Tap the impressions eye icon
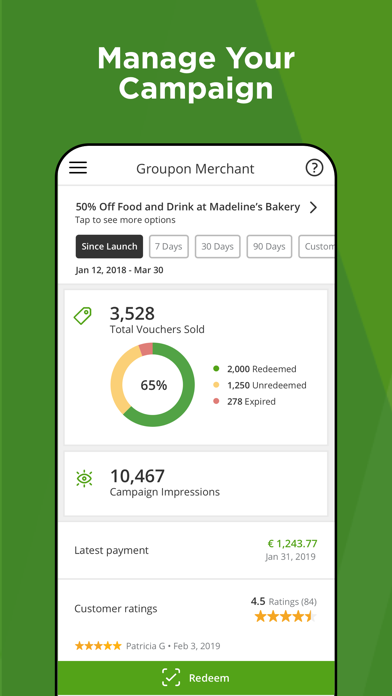 click(x=84, y=478)
